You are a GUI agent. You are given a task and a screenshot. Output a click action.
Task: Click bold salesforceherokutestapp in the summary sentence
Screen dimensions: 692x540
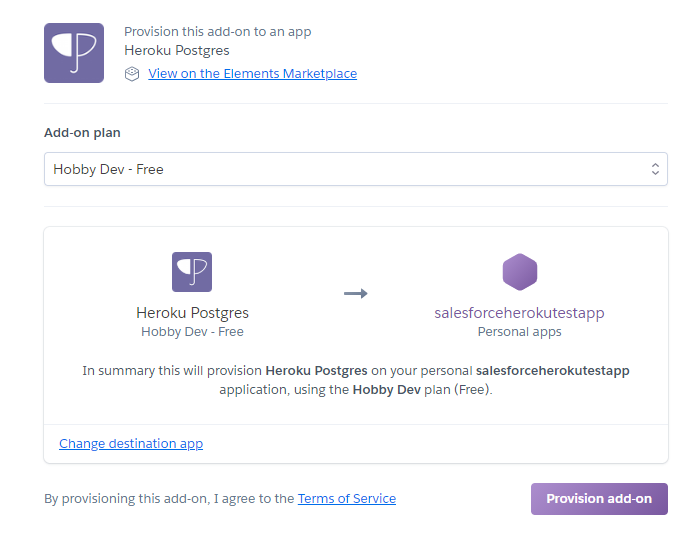pos(552,370)
